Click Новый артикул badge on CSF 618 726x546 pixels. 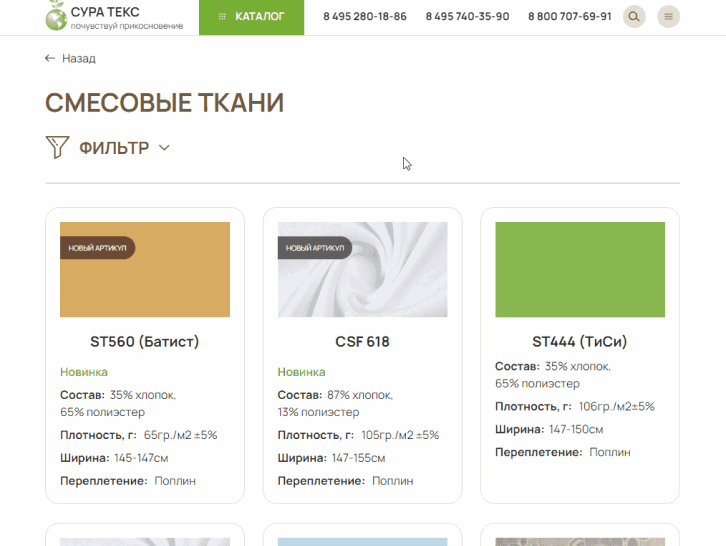315,248
